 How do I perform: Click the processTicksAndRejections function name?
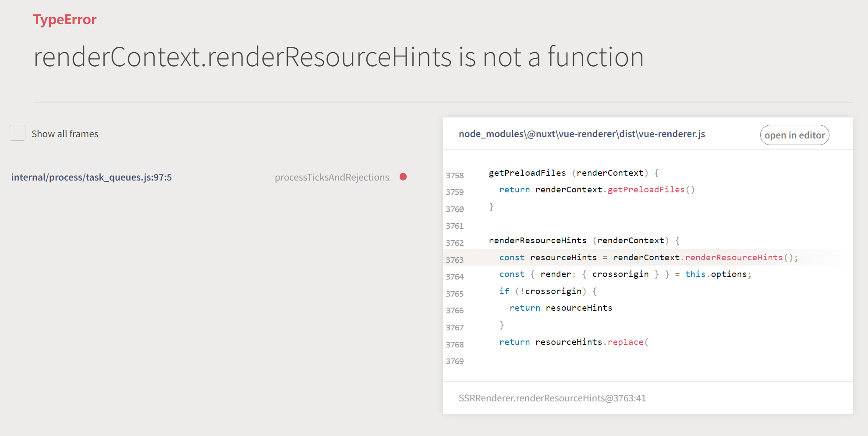click(x=332, y=177)
